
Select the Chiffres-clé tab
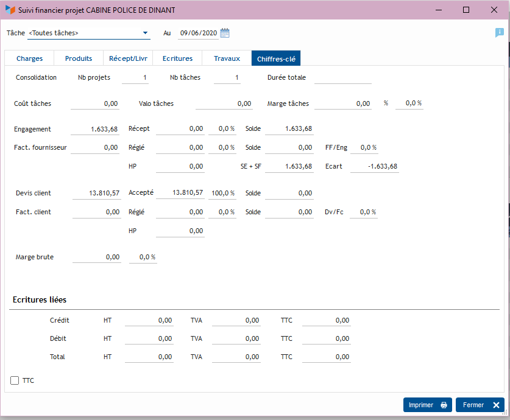276,58
